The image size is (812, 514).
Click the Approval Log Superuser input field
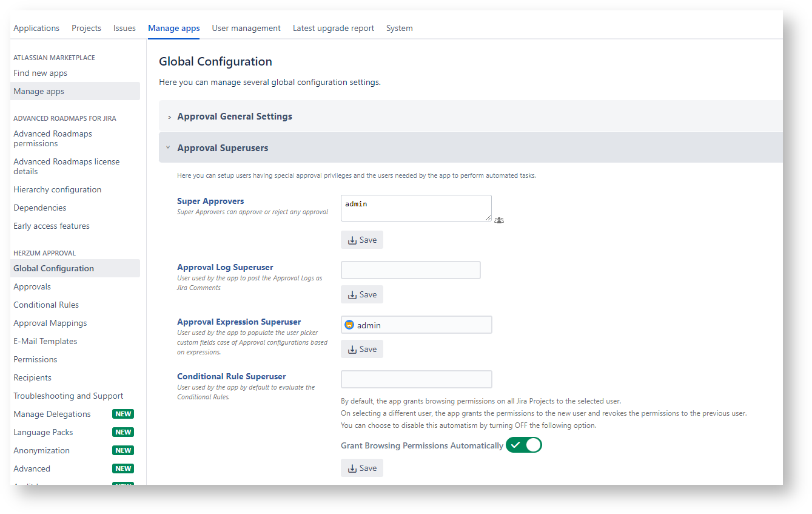[x=411, y=270]
